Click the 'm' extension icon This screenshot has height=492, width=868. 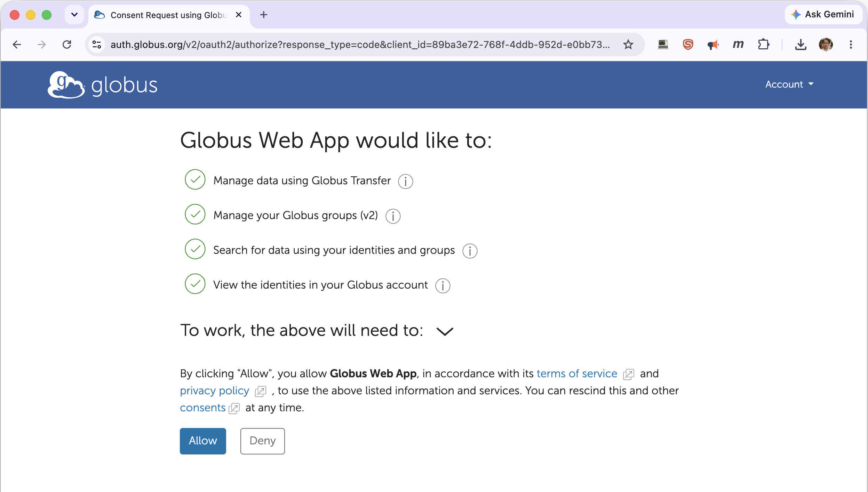(x=738, y=45)
